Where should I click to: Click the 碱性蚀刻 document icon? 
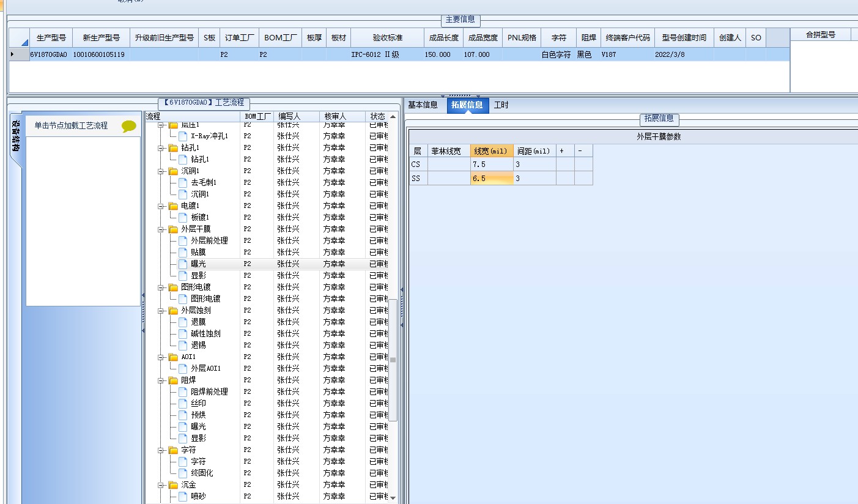coord(183,333)
